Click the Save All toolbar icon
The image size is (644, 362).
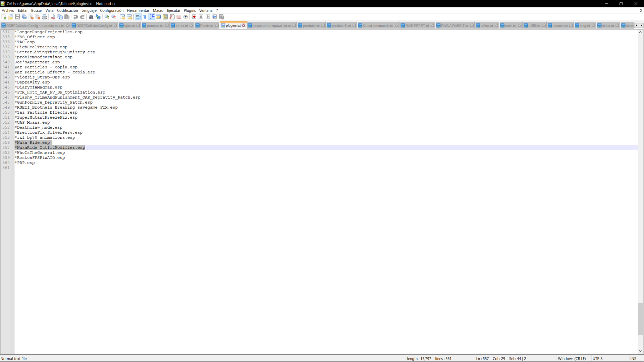click(x=24, y=17)
